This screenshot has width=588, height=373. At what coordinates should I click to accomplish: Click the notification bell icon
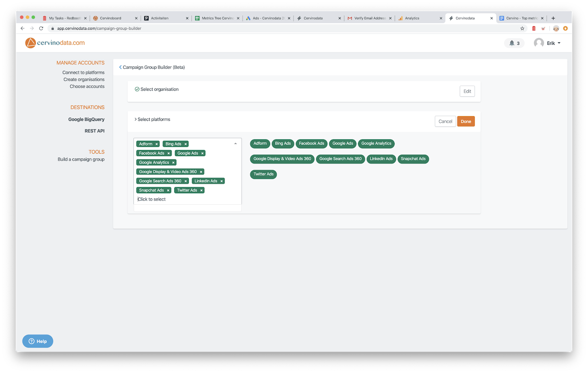[512, 43]
